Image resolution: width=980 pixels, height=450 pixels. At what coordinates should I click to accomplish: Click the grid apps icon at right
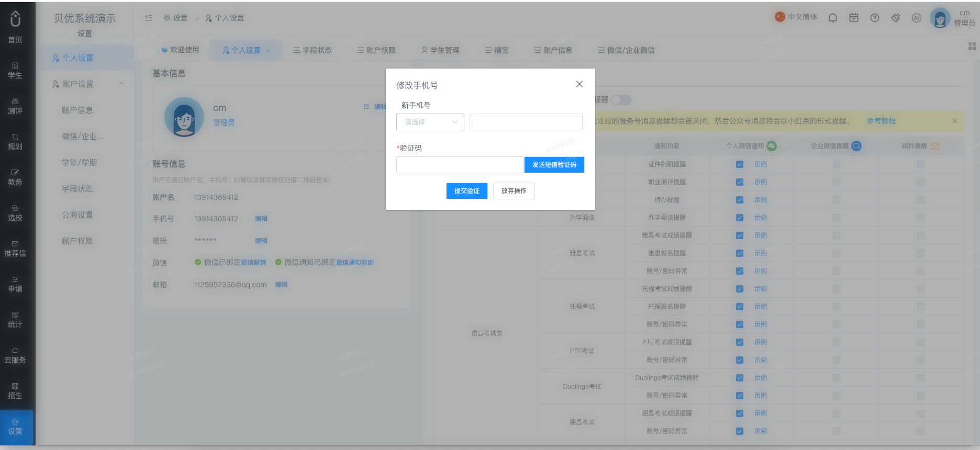tap(972, 46)
